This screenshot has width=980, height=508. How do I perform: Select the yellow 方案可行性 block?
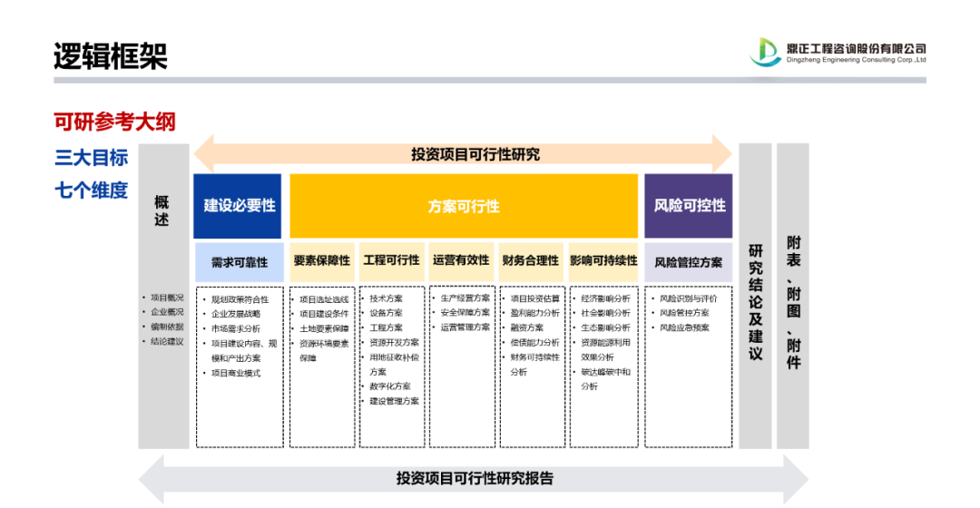click(464, 206)
